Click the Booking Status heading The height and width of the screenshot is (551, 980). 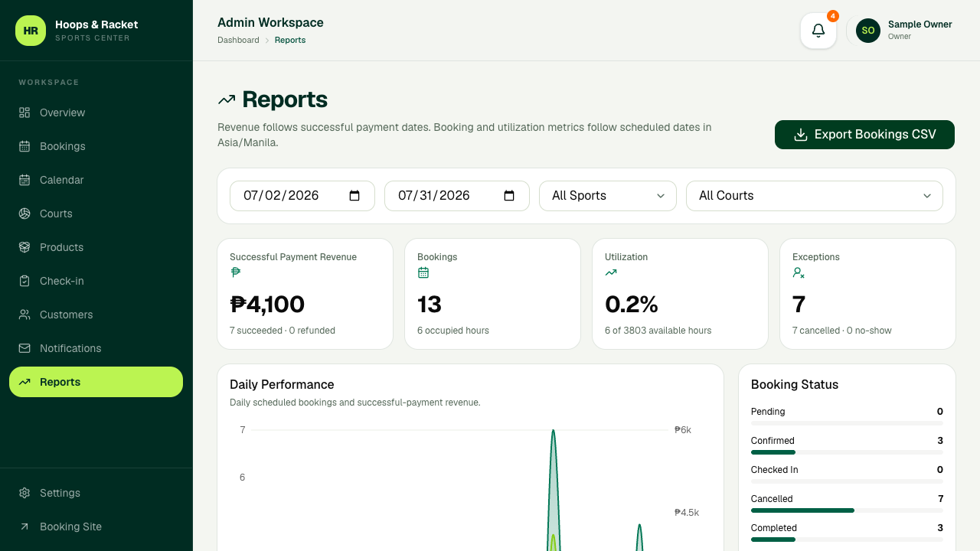[795, 384]
